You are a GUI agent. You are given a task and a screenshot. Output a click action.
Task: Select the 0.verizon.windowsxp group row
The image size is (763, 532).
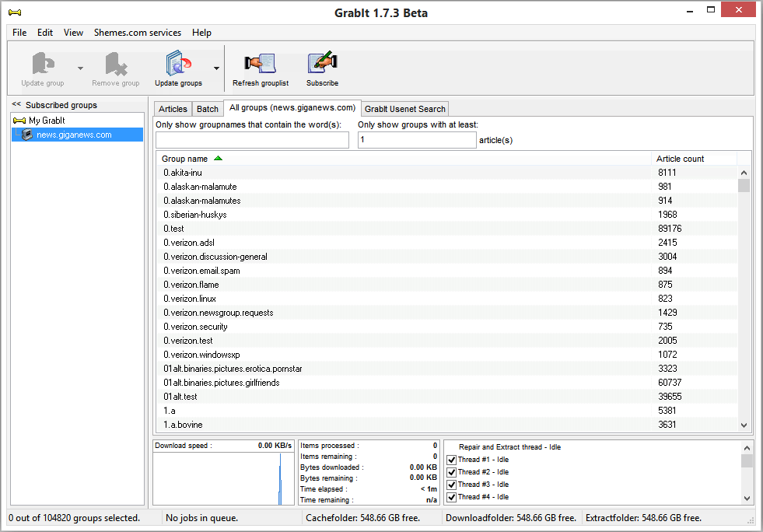448,355
